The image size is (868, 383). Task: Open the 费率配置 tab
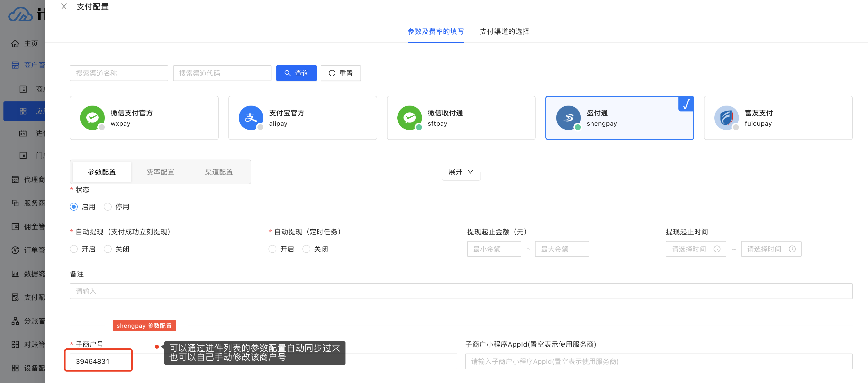pyautogui.click(x=160, y=172)
